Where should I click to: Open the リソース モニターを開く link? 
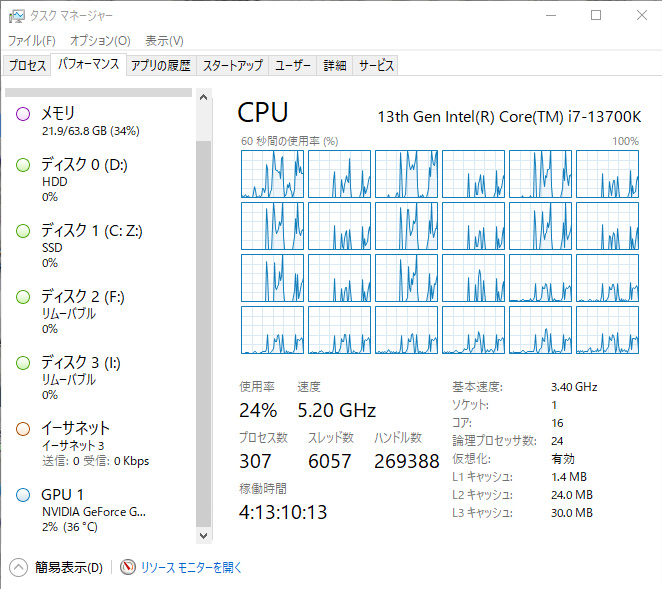click(x=191, y=567)
